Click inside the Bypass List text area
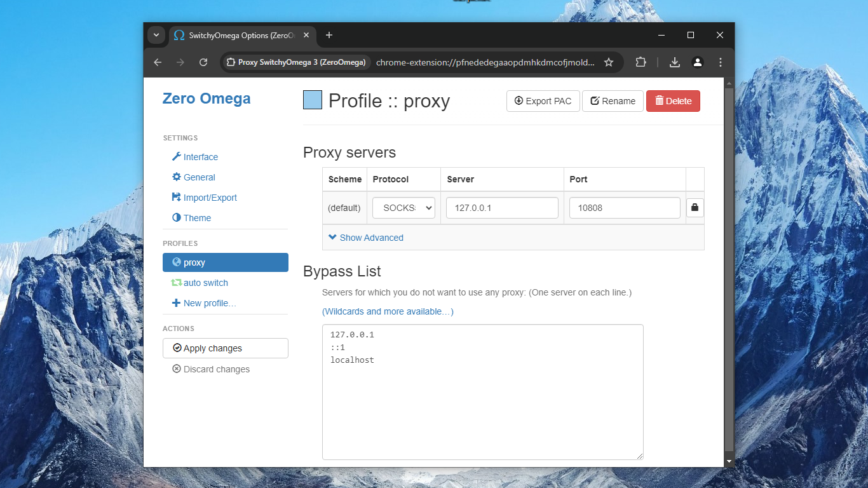 (483, 392)
